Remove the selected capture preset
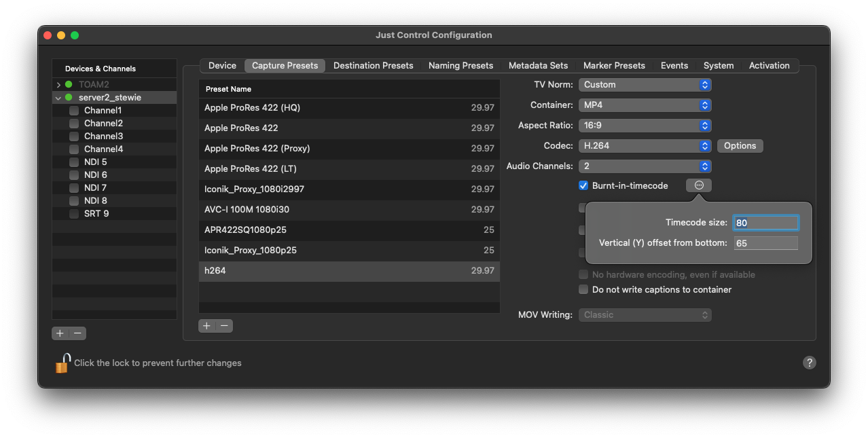The image size is (868, 438). click(x=224, y=326)
